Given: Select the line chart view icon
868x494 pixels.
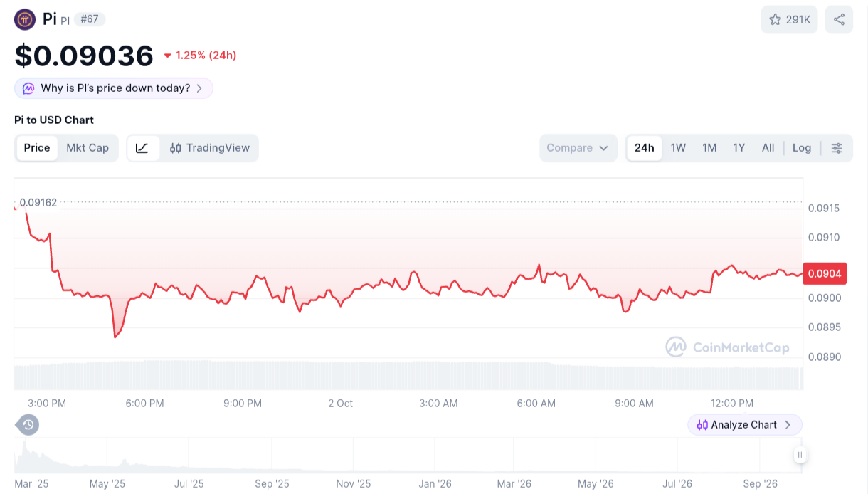Looking at the screenshot, I should click(x=142, y=148).
